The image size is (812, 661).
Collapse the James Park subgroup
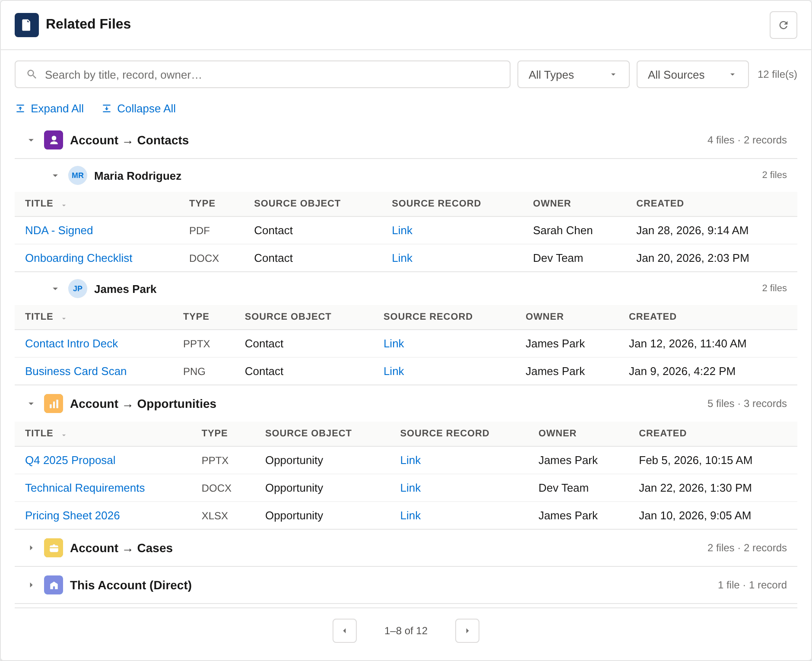pyautogui.click(x=55, y=289)
